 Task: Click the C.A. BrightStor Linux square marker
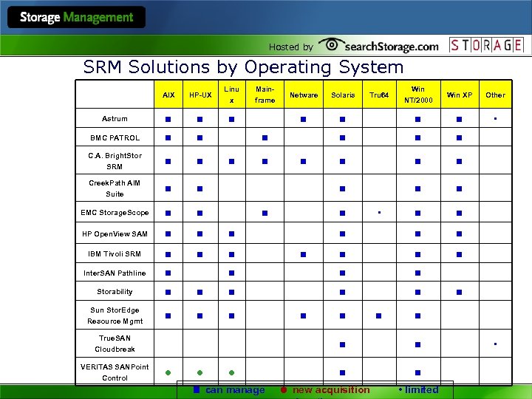pyautogui.click(x=232, y=162)
